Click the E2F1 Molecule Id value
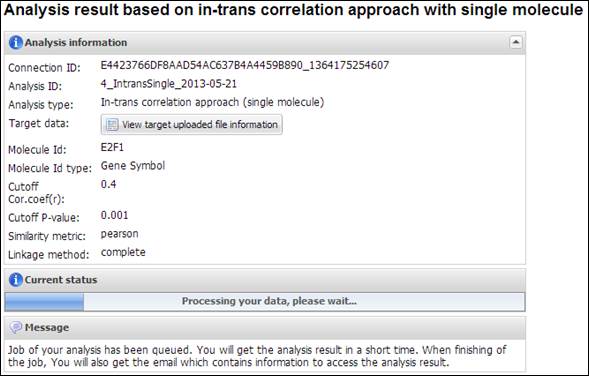Screen dimensions: 589x376 [112, 147]
